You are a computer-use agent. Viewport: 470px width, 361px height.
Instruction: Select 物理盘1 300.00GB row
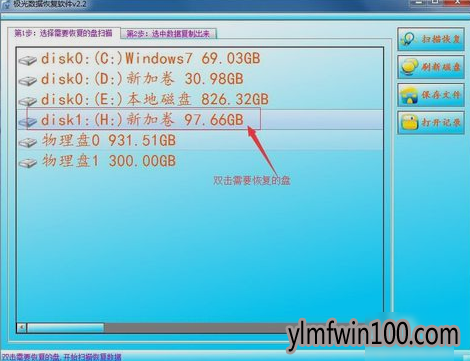tap(200, 161)
